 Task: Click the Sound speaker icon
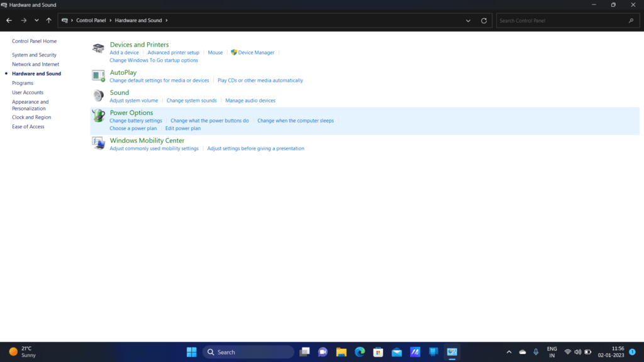tap(98, 96)
